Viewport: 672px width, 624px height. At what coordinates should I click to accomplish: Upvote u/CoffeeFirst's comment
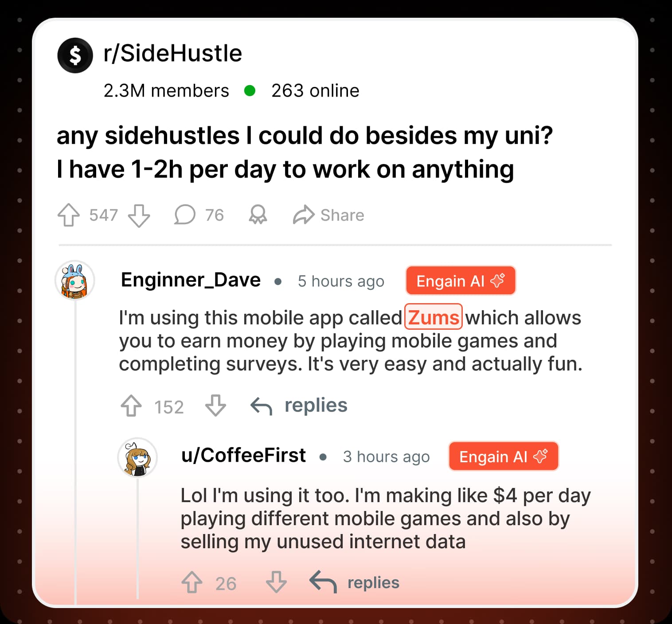(x=191, y=582)
